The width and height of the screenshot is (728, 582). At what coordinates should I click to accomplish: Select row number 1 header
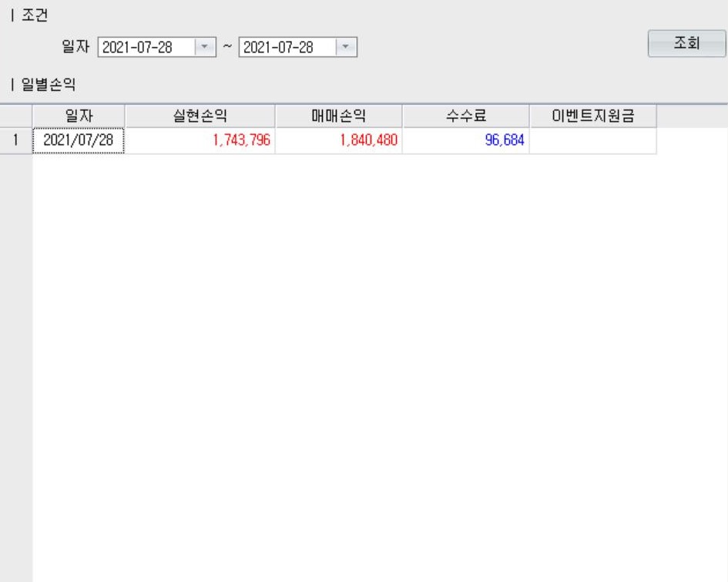click(x=15, y=141)
